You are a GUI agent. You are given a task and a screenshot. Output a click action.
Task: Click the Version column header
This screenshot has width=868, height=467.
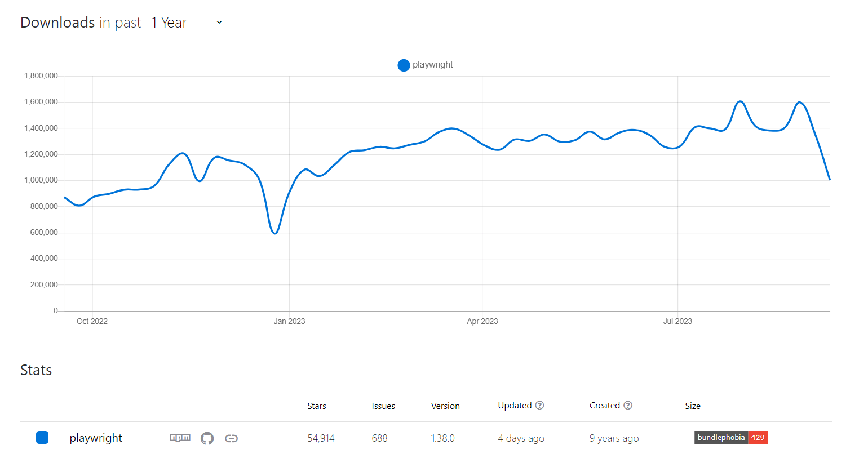445,406
